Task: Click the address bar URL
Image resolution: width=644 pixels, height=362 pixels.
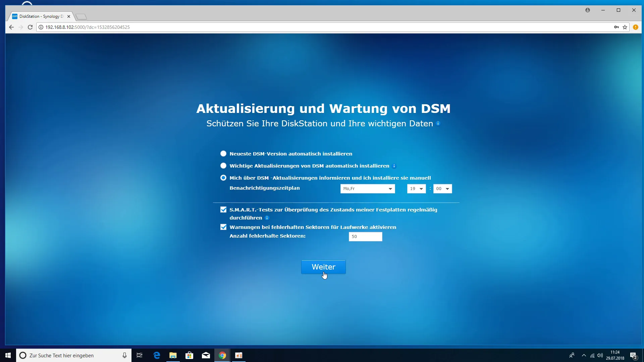Action: 88,27
